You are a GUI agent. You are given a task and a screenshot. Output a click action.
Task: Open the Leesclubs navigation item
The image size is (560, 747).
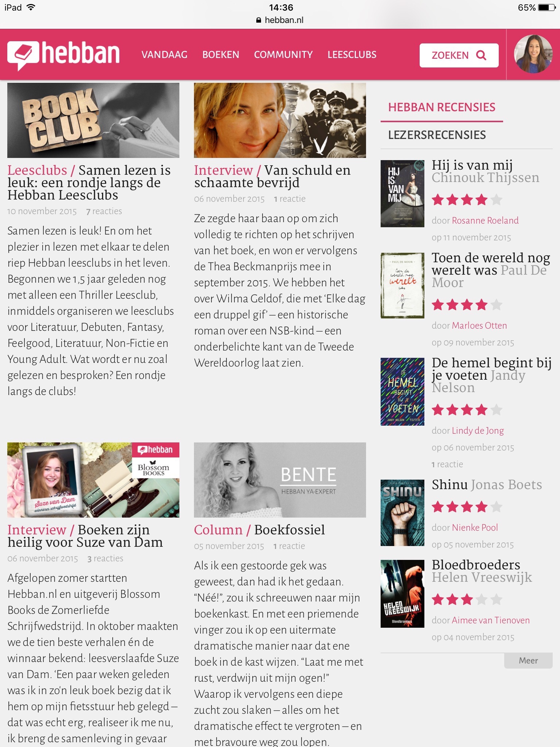(x=352, y=55)
